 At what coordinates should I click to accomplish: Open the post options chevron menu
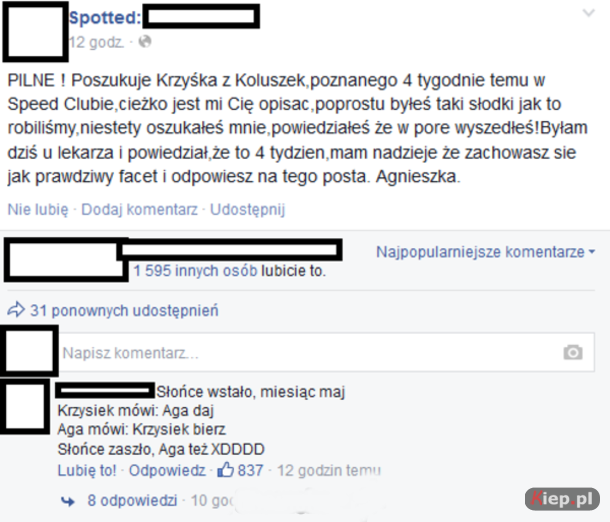click(x=589, y=13)
